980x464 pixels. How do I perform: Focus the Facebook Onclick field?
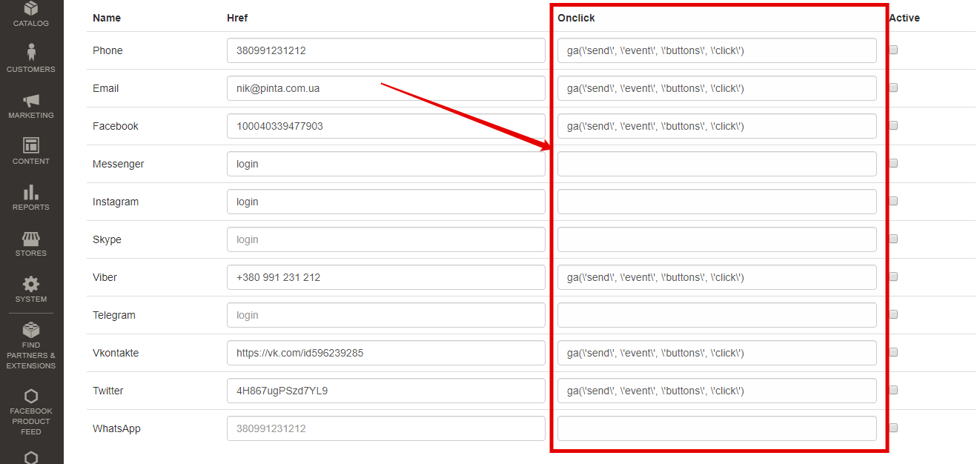coord(717,126)
